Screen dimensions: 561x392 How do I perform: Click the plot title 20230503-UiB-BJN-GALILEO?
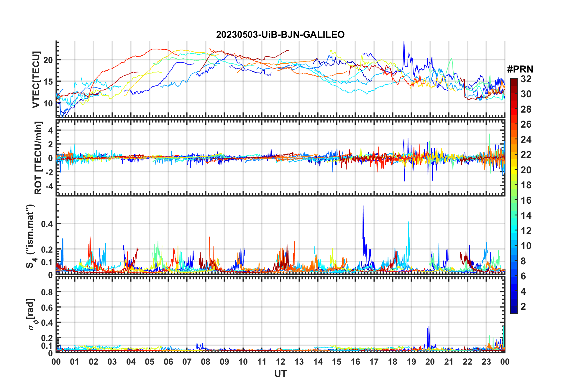point(280,34)
